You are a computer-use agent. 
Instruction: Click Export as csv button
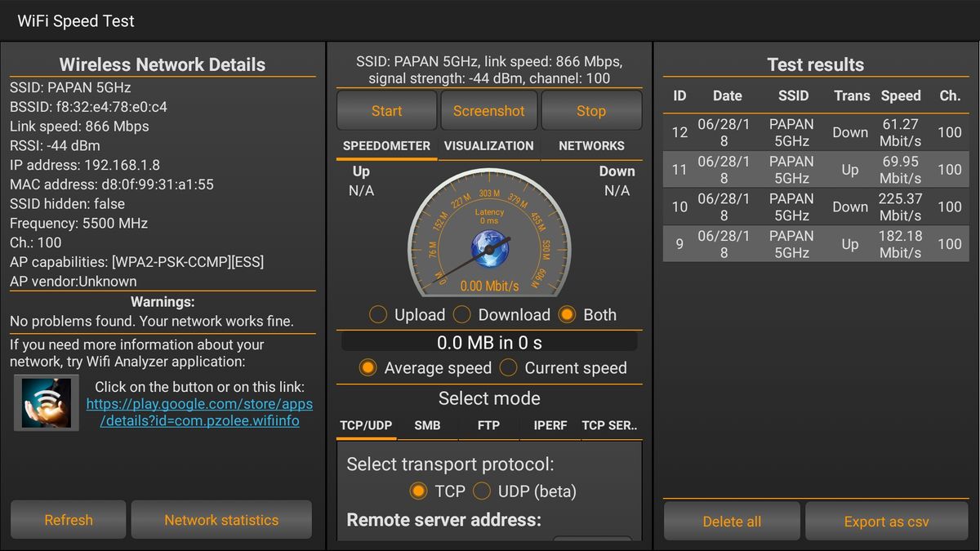pos(886,522)
